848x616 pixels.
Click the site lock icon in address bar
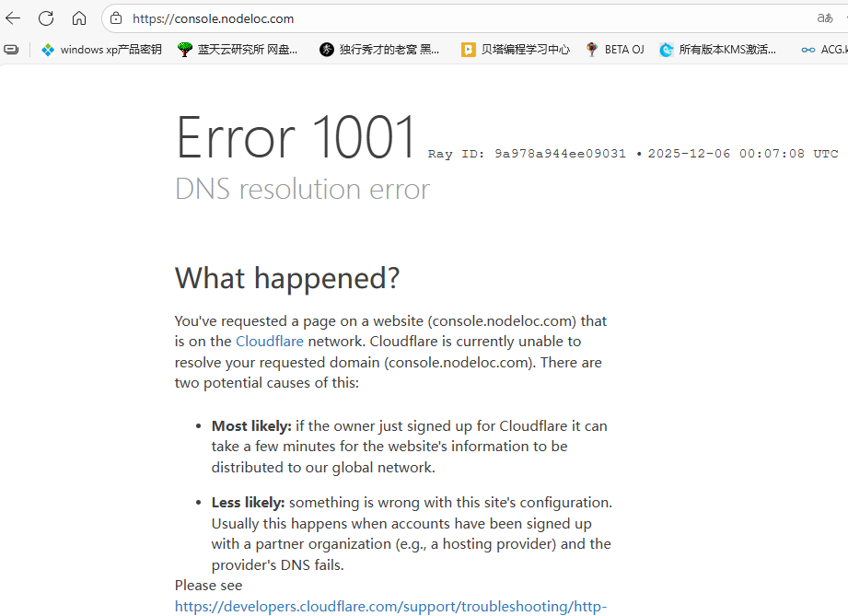coord(116,18)
